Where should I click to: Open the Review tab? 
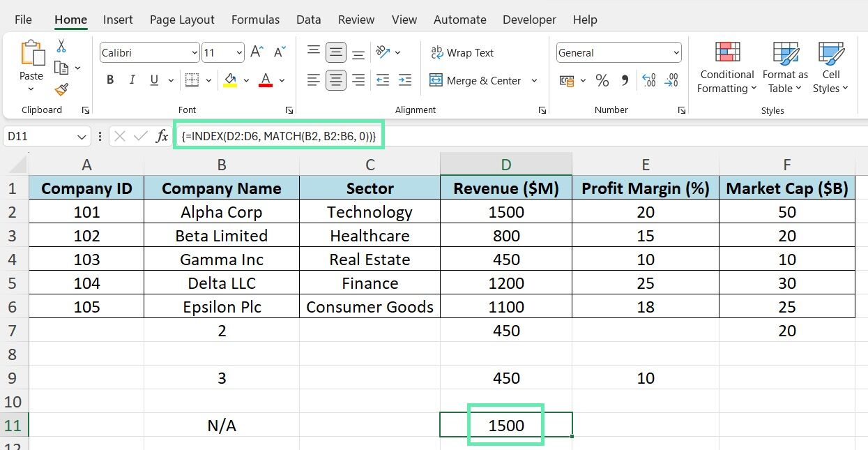click(356, 20)
